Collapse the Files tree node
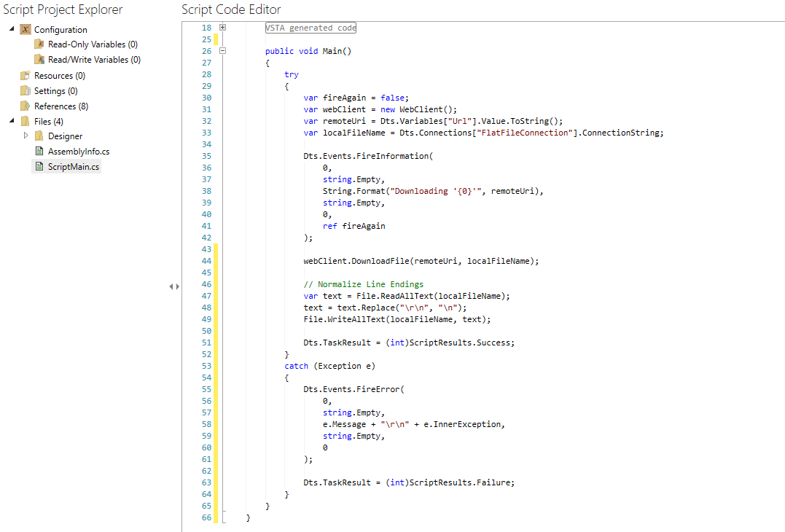The width and height of the screenshot is (785, 532). click(x=10, y=121)
